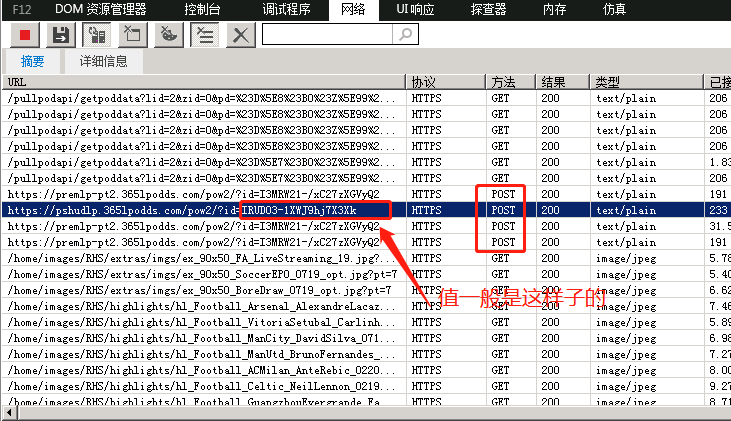Click the magnifier search icon

(x=404, y=35)
